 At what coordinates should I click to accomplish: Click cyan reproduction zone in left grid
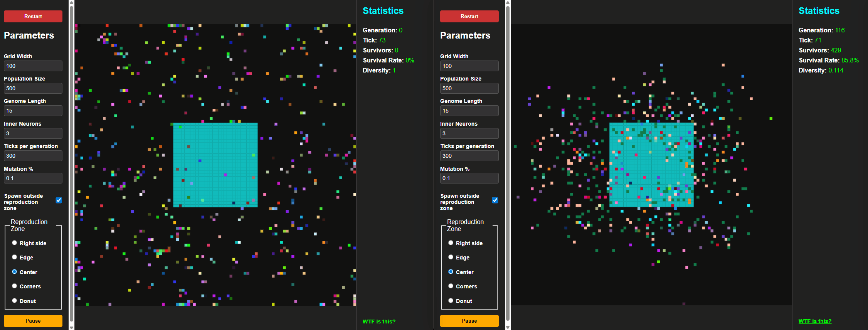click(215, 165)
